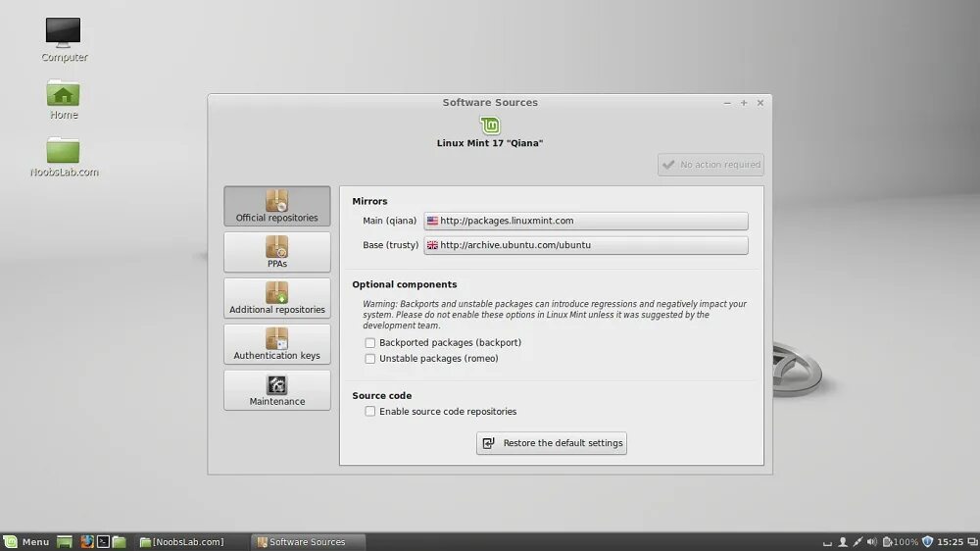The width and height of the screenshot is (980, 551).
Task: Open the Official repositories section
Action: 277,206
